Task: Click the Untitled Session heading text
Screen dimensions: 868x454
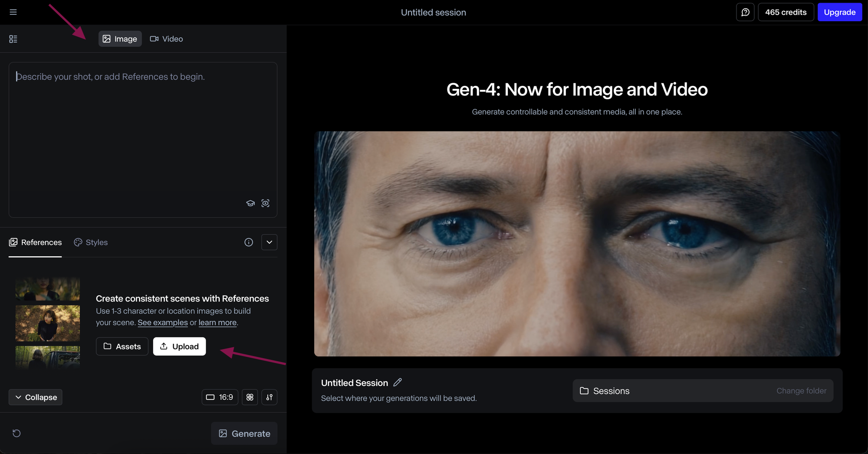Action: (355, 383)
